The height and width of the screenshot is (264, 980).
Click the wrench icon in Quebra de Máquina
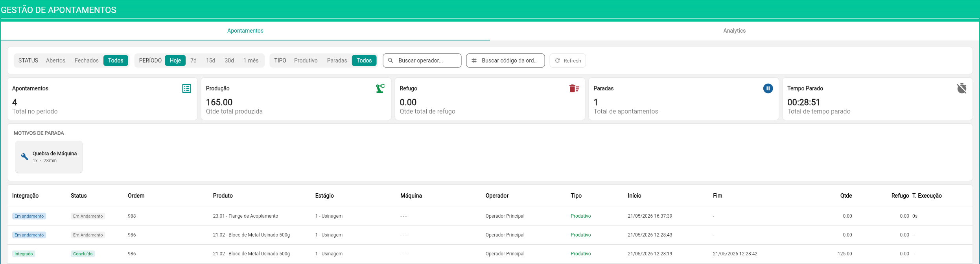pos(25,157)
